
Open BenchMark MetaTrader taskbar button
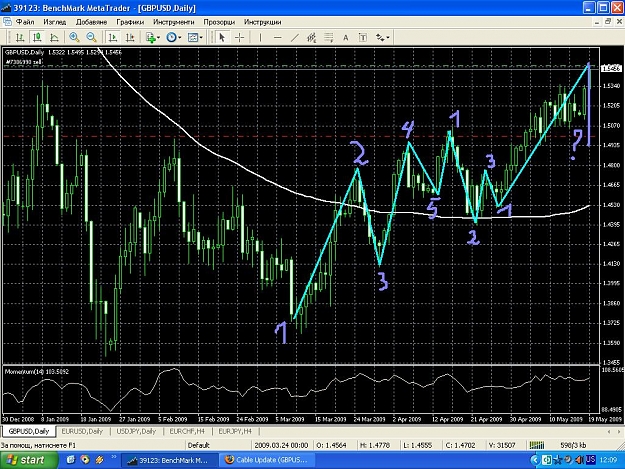coord(169,460)
